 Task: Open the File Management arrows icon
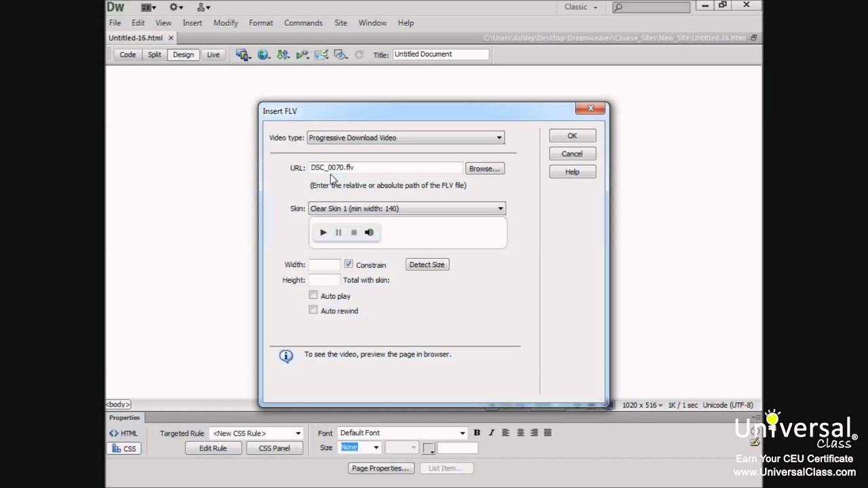283,55
